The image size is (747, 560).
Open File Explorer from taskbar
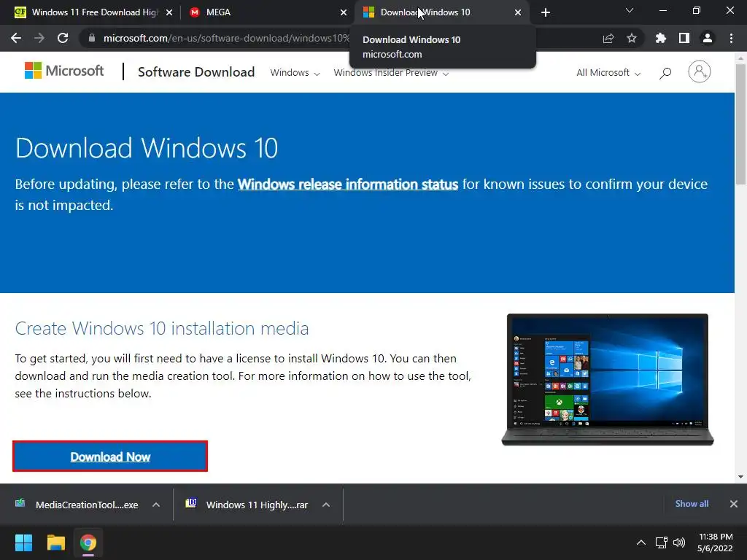tap(55, 542)
